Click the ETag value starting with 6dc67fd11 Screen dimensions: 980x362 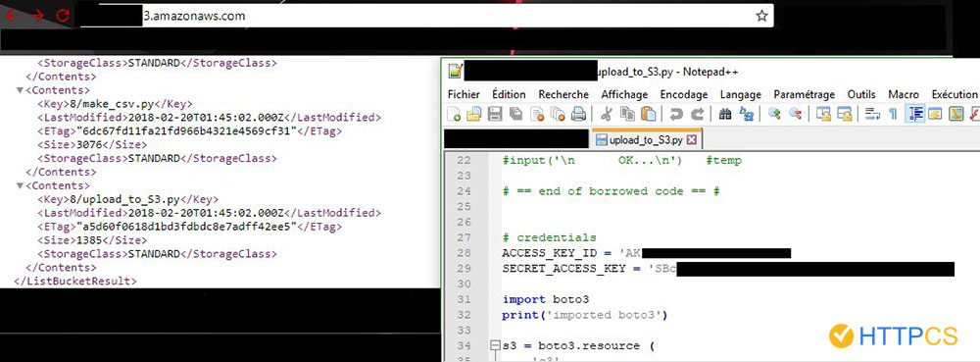(x=185, y=131)
